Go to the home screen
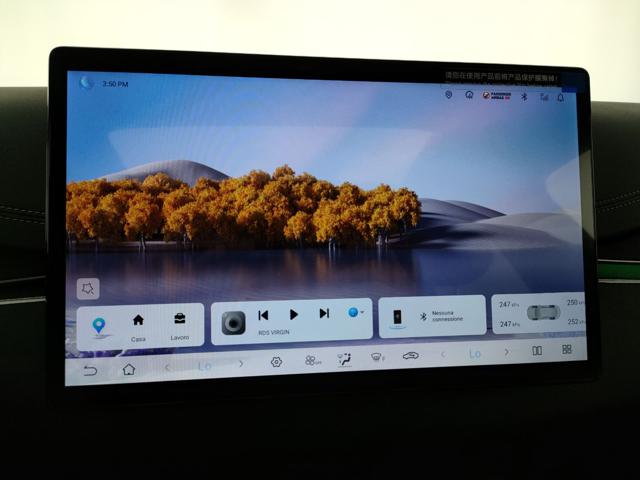Image resolution: width=640 pixels, height=480 pixels. tap(128, 369)
